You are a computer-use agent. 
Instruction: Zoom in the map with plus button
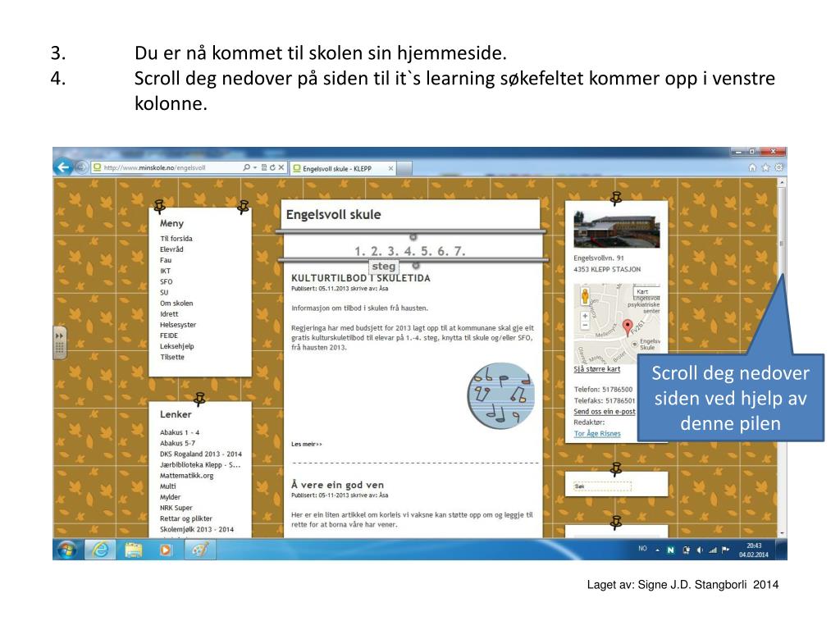[x=585, y=316]
